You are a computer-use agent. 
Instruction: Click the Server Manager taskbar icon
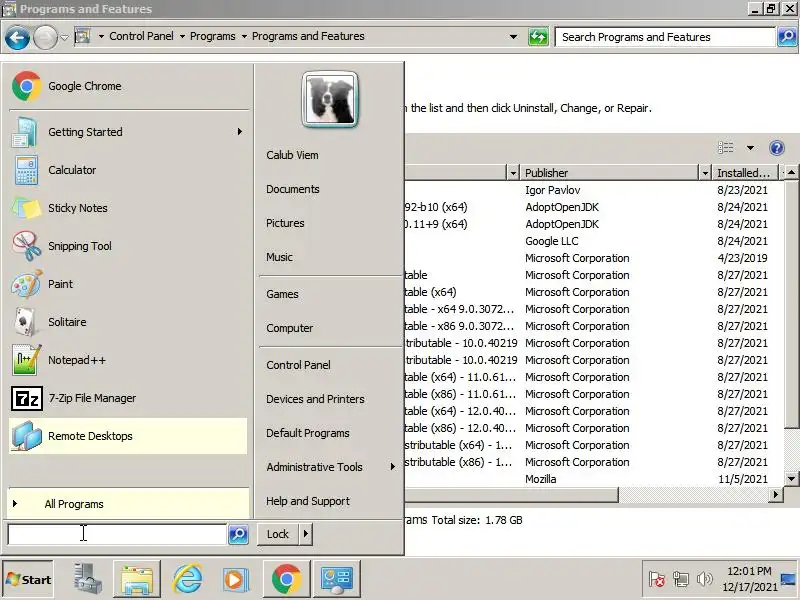click(88, 579)
